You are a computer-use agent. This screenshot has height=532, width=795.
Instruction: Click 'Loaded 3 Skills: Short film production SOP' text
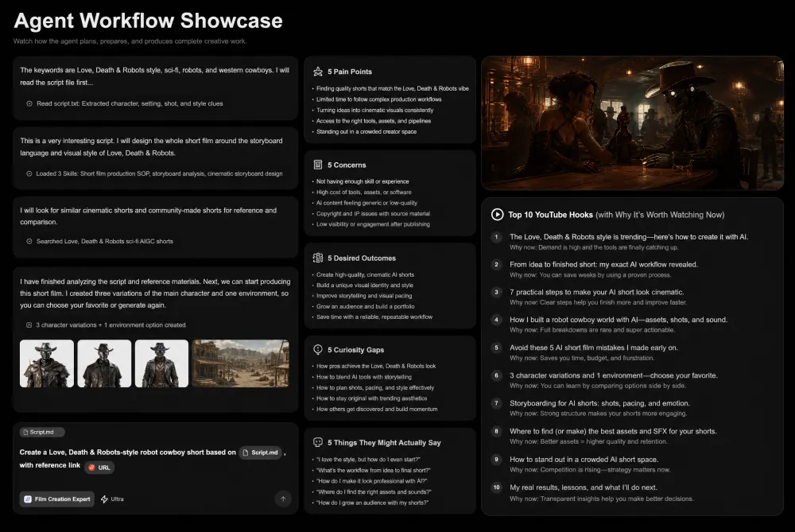click(x=159, y=173)
